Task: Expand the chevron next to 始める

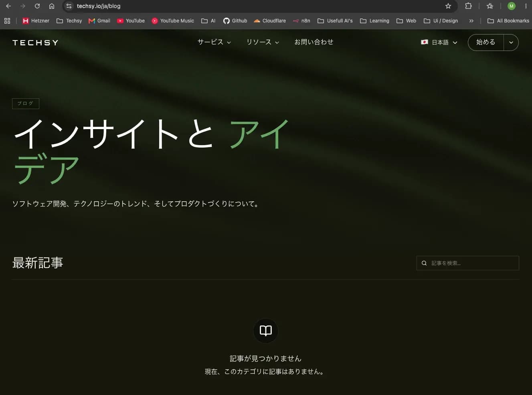Action: pyautogui.click(x=511, y=43)
